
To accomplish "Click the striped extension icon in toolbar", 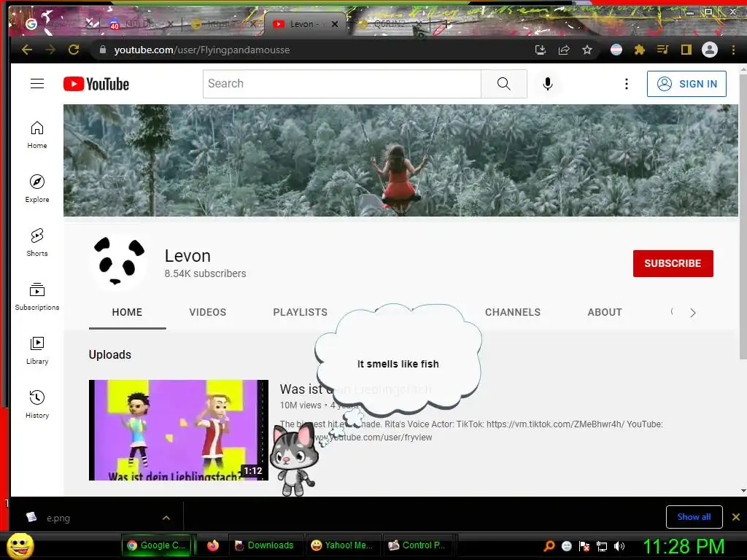I will click(616, 50).
